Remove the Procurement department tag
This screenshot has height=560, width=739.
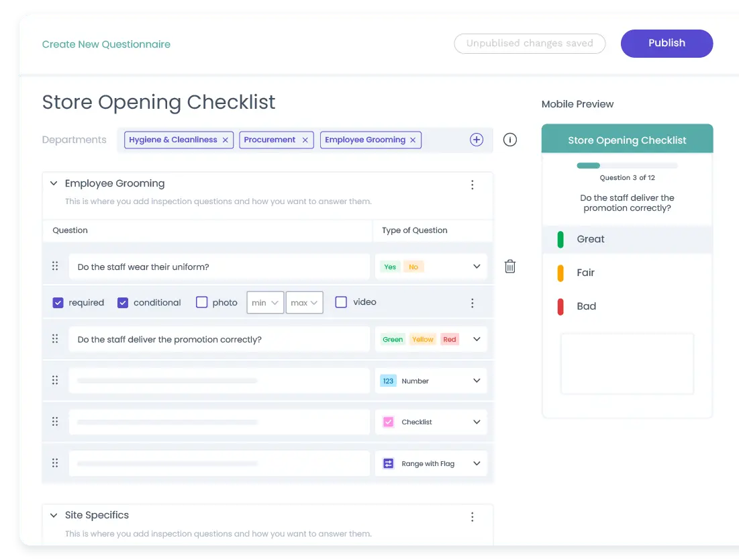[305, 140]
